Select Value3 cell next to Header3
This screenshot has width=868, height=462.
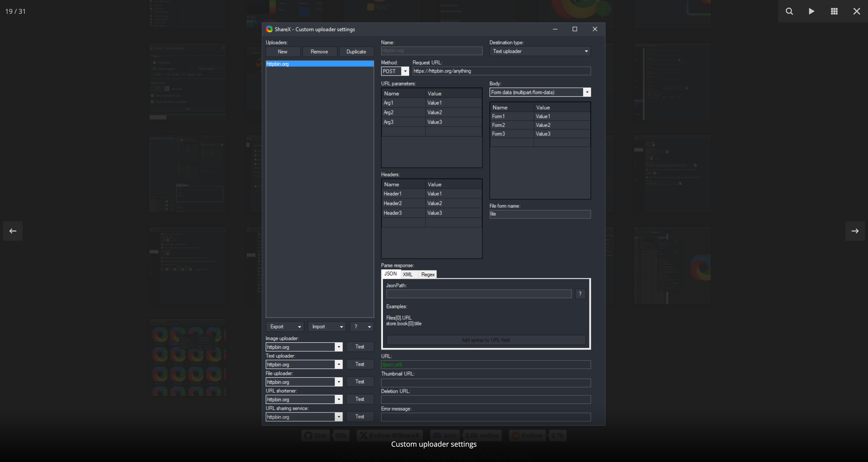point(454,213)
